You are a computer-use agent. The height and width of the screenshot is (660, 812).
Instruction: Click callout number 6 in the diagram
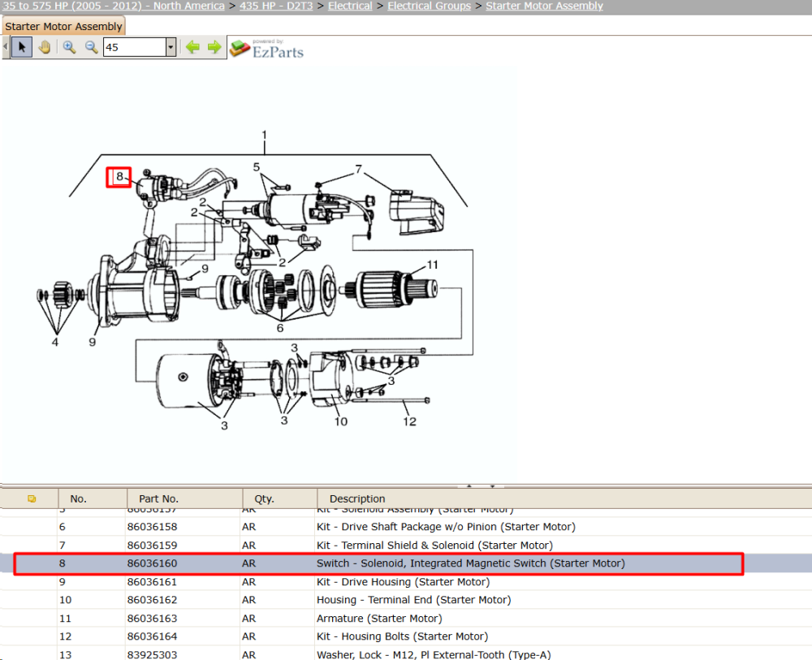[x=280, y=328]
